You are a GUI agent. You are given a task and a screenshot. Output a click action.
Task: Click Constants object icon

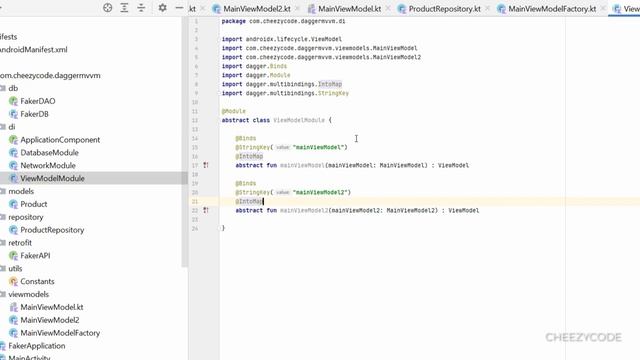pyautogui.click(x=13, y=281)
